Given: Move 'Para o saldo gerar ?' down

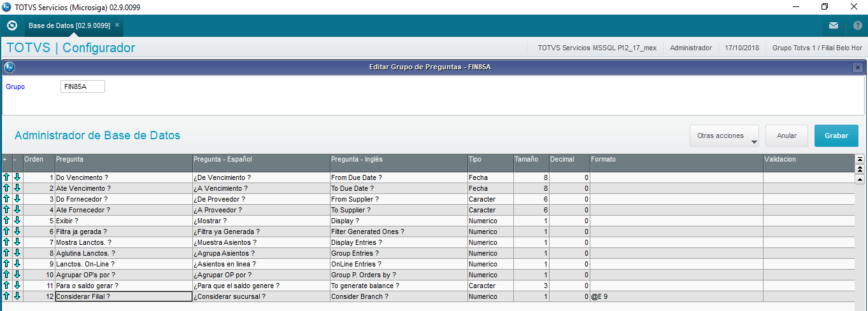Looking at the screenshot, I should (x=17, y=286).
